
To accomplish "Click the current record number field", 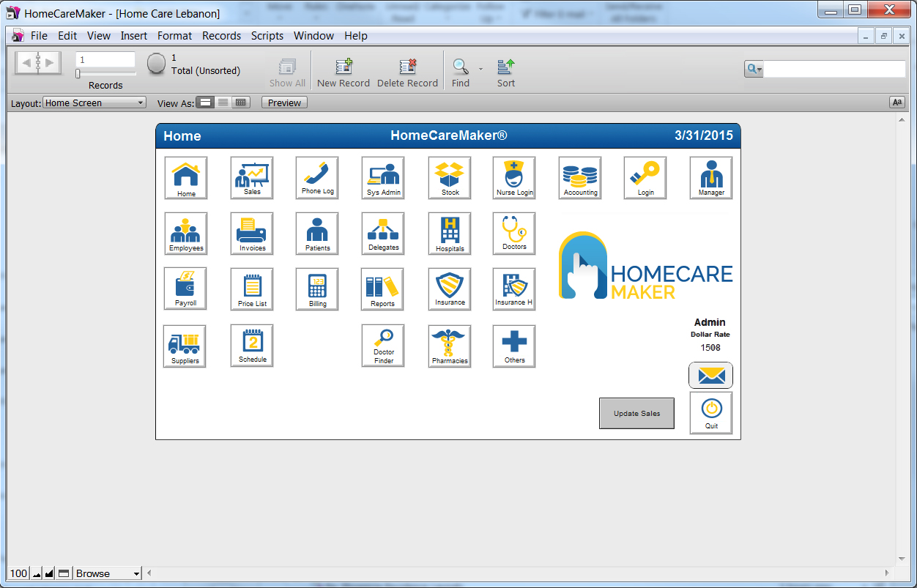I will pyautogui.click(x=105, y=60).
